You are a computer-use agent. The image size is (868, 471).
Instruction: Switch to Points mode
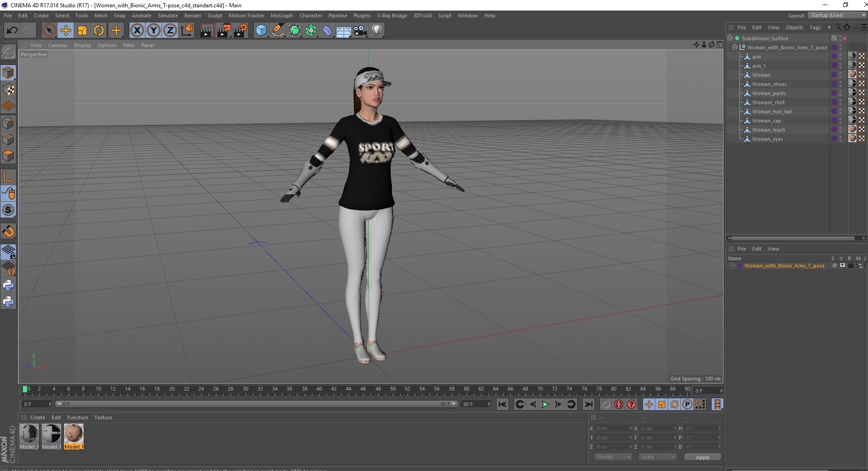click(8, 123)
